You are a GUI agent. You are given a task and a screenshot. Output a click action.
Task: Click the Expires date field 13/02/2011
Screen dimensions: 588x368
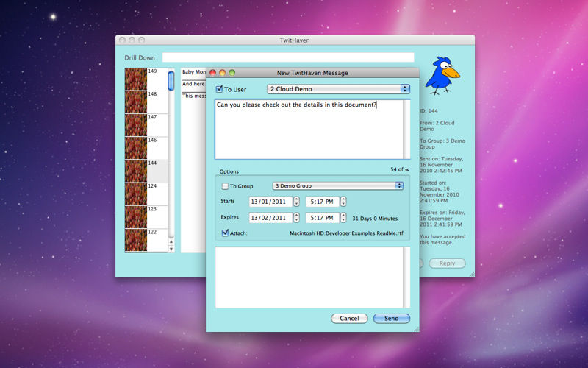point(270,218)
